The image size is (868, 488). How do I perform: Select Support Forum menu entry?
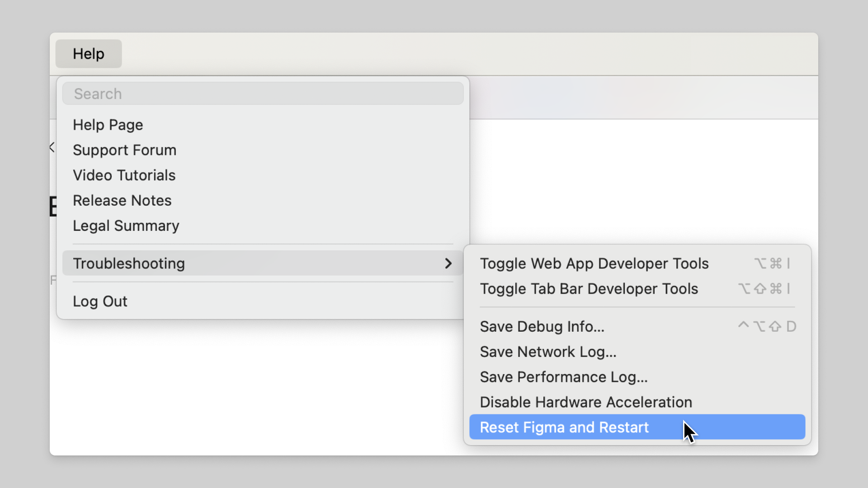263,150
